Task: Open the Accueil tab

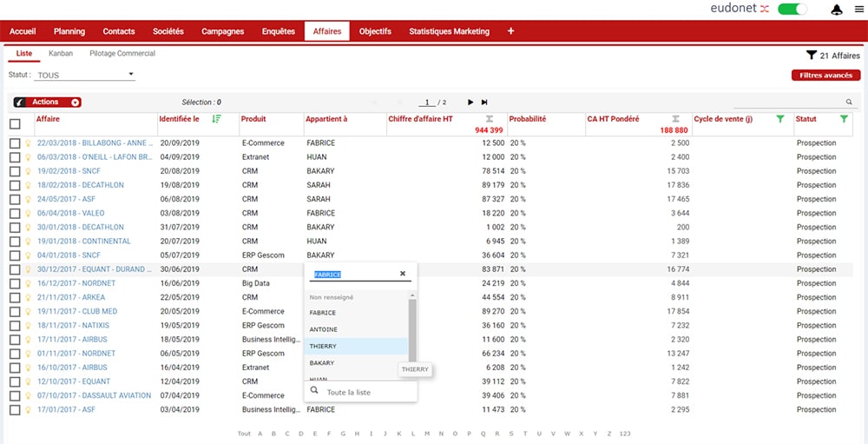Action: point(23,31)
